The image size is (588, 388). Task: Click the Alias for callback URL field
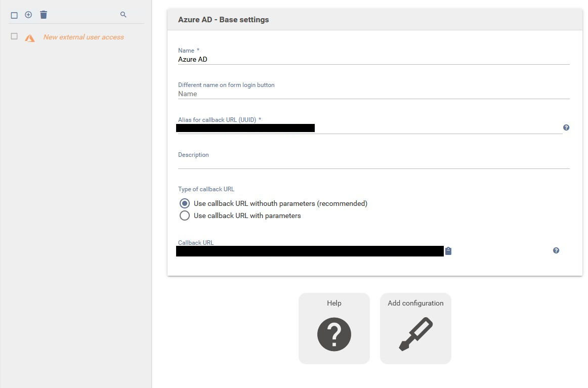[x=369, y=128]
